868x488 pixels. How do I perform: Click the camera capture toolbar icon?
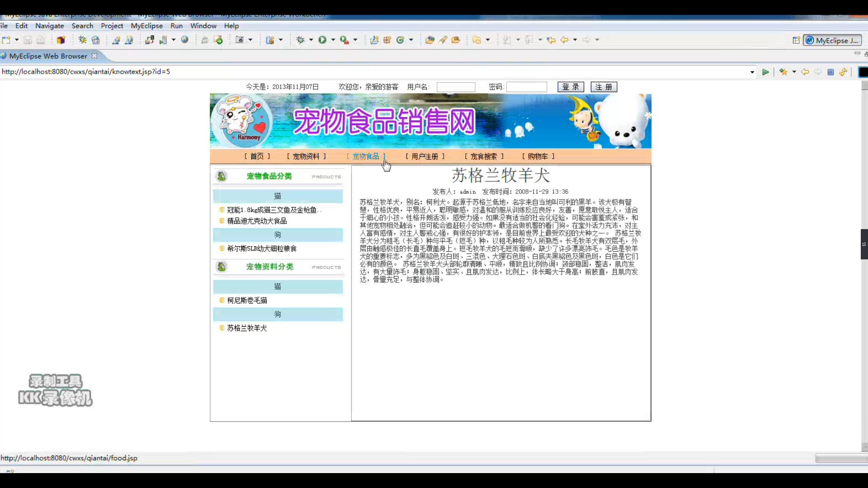(240, 40)
